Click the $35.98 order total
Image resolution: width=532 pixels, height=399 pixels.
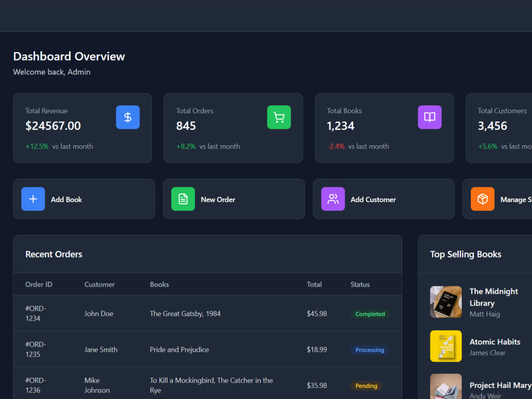317,385
